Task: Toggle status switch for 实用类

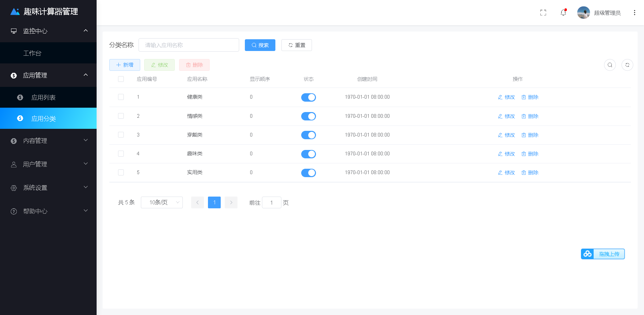Action: [309, 172]
